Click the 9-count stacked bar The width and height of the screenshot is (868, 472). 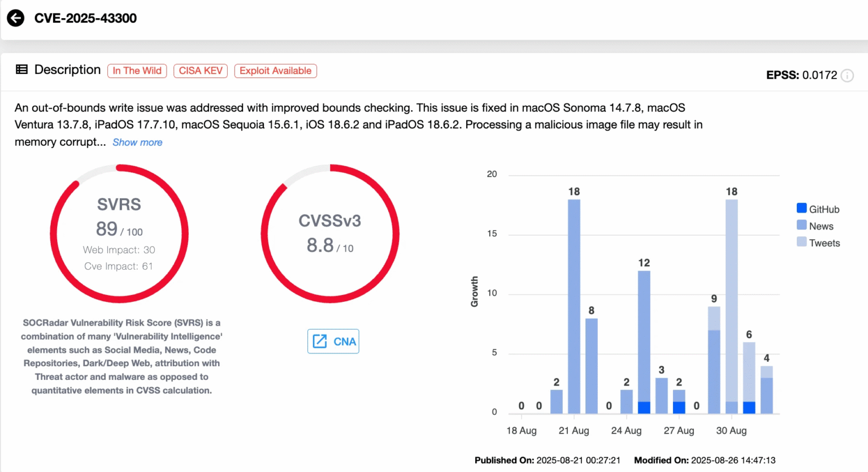click(714, 362)
